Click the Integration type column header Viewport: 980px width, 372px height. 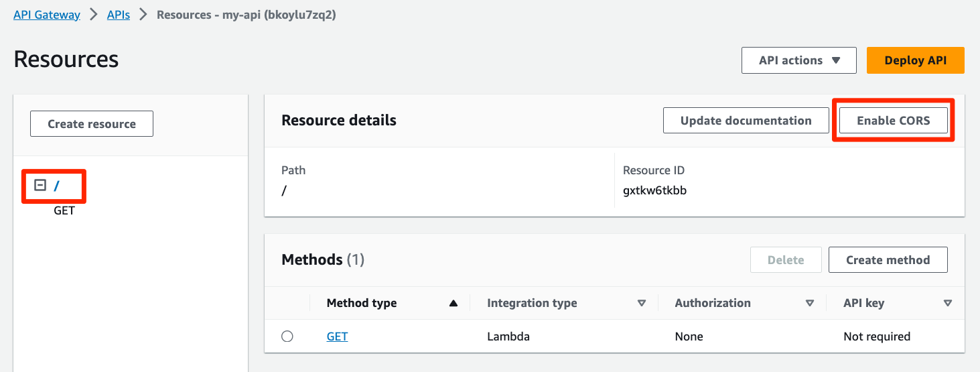click(x=532, y=304)
